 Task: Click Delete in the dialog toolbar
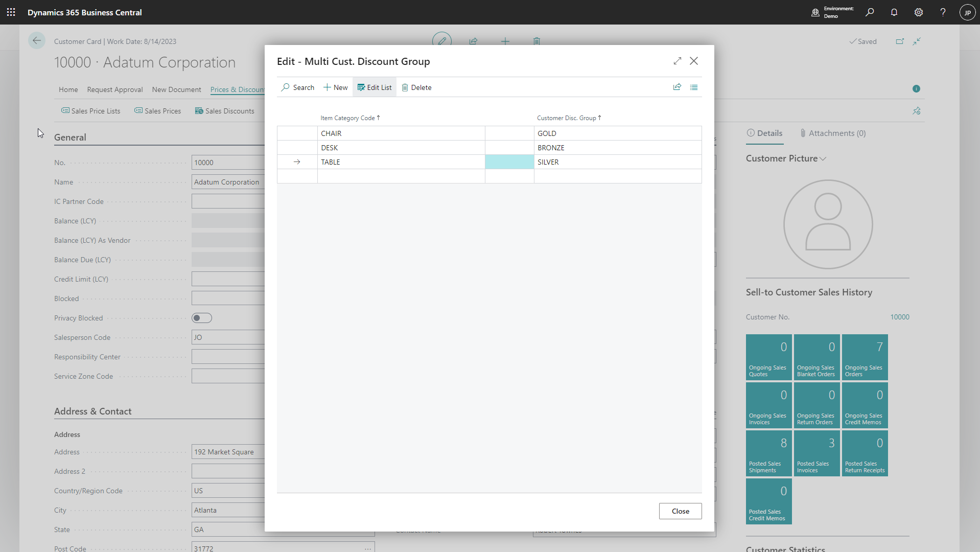click(x=416, y=87)
